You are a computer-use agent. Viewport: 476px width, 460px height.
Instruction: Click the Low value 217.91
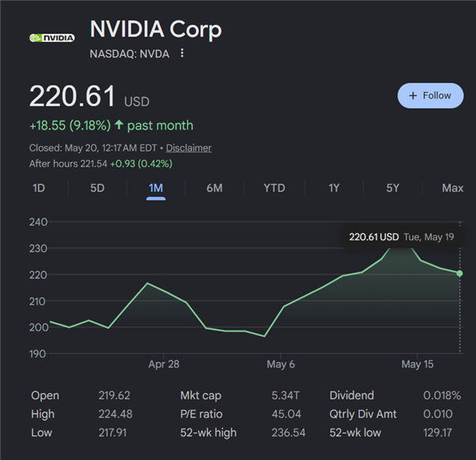point(113,433)
